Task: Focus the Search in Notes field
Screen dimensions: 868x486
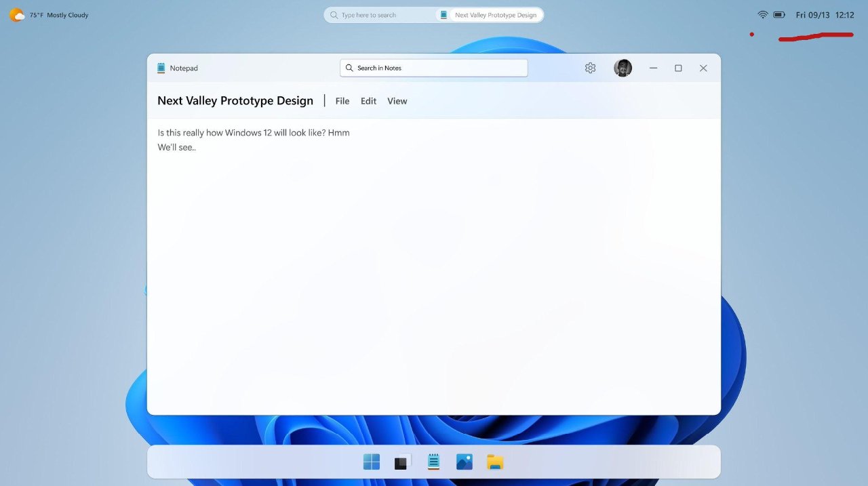Action: click(x=434, y=68)
